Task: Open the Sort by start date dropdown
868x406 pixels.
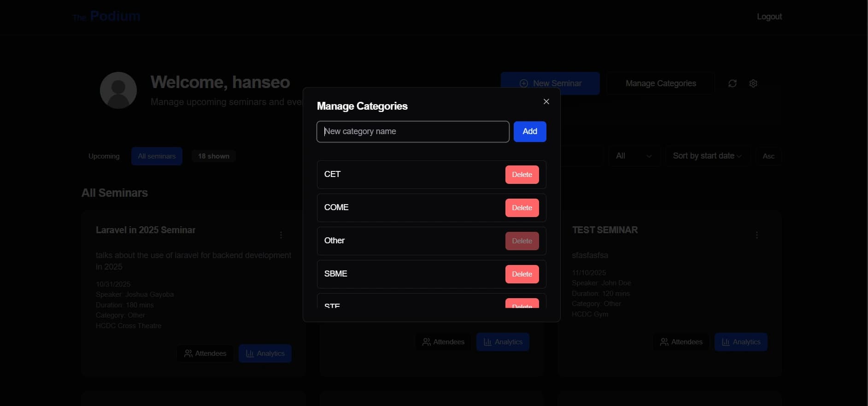Action: [707, 156]
